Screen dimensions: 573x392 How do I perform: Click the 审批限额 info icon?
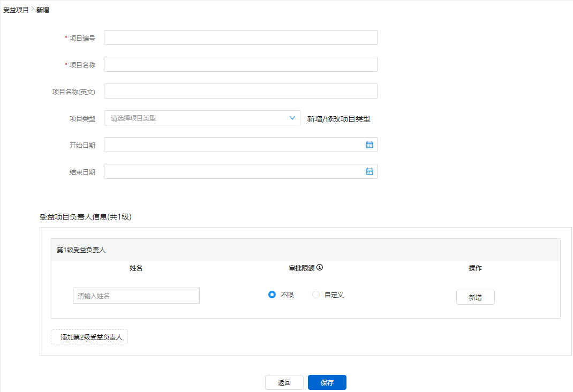click(320, 267)
